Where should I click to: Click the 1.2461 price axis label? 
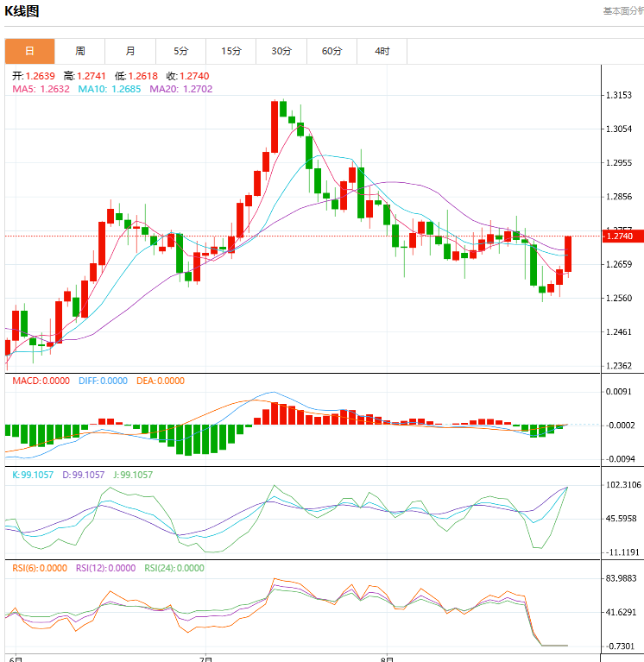click(619, 331)
